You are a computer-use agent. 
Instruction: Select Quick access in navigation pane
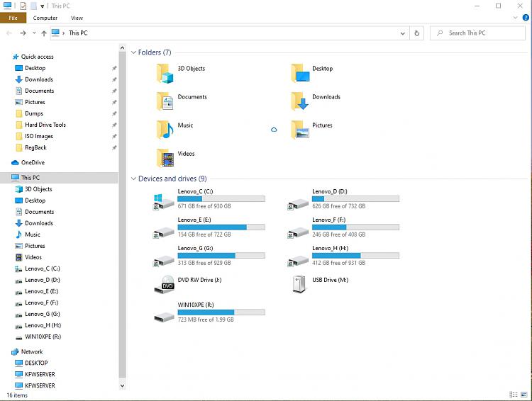pyautogui.click(x=37, y=57)
